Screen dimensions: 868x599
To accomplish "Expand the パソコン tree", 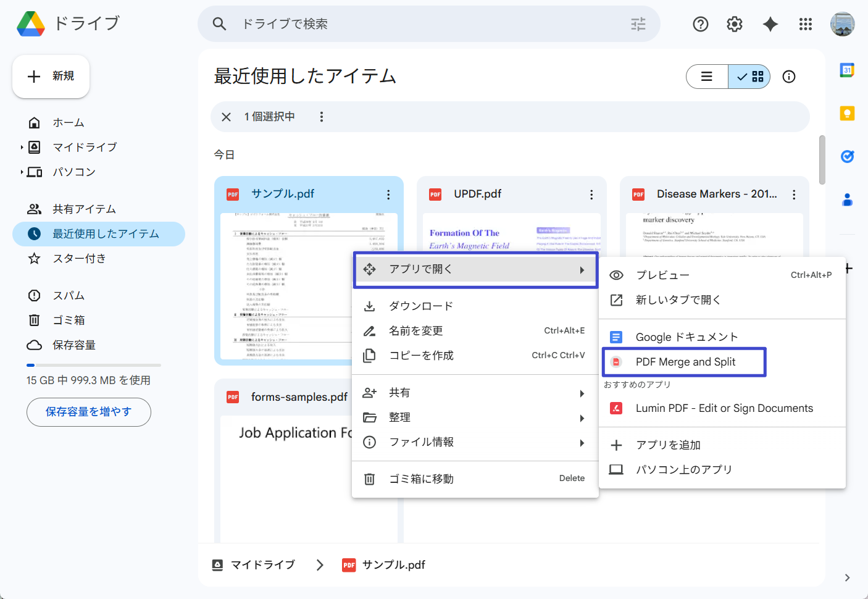I will [22, 172].
